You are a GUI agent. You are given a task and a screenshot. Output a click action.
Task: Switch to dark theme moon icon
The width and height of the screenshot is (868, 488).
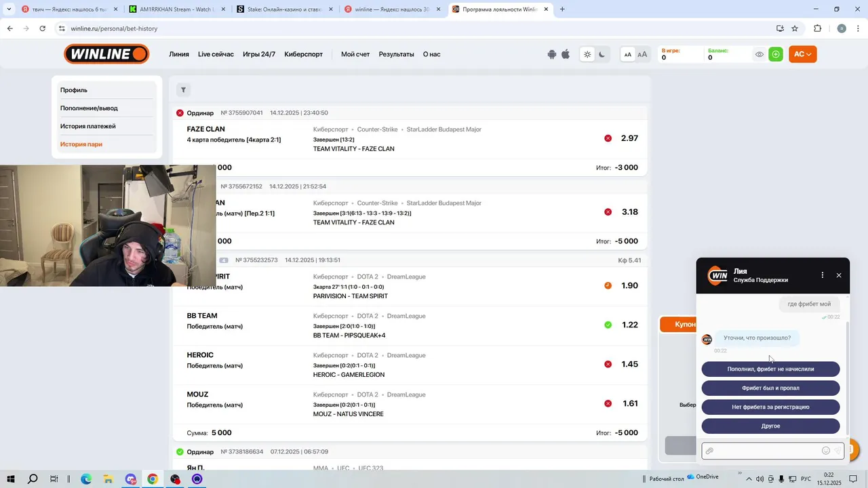[x=601, y=55]
